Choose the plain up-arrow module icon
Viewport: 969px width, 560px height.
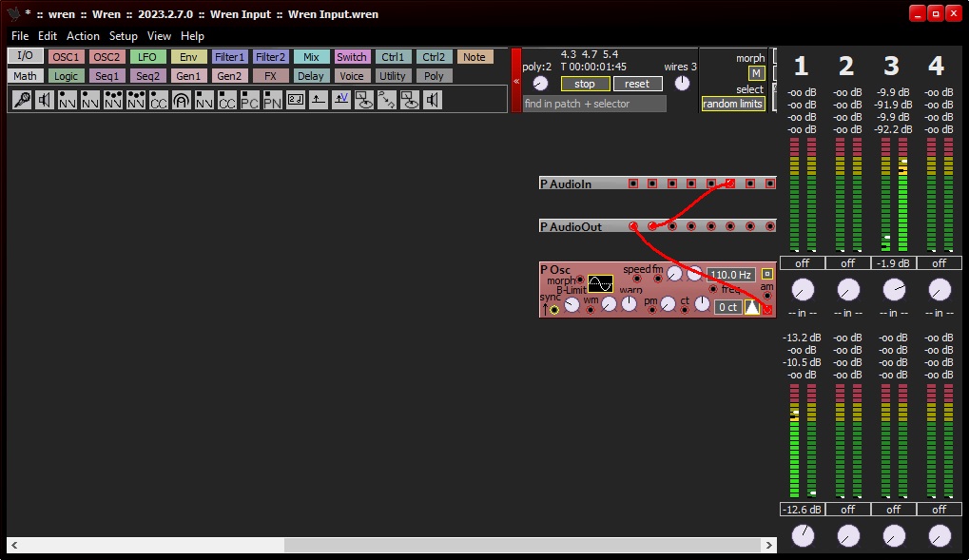[x=319, y=100]
